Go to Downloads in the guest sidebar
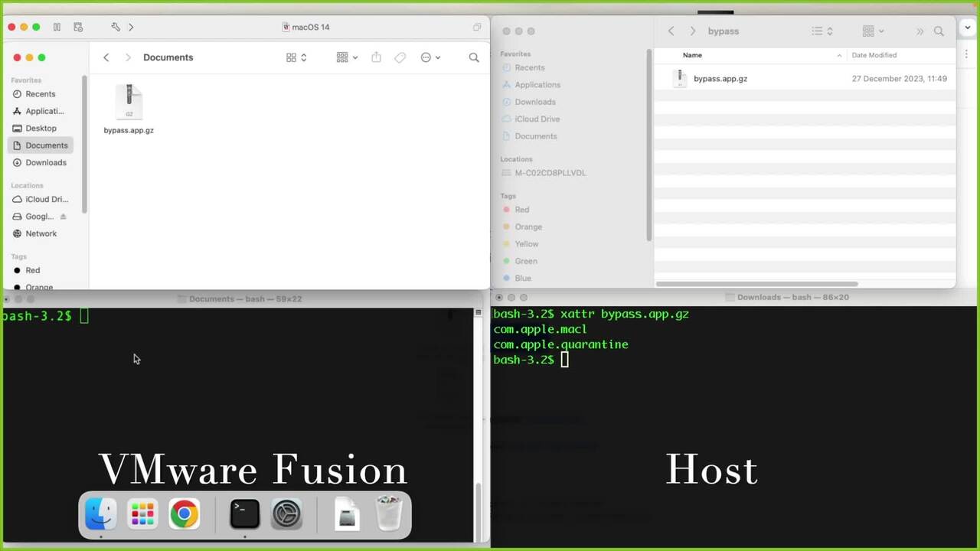 click(x=46, y=162)
